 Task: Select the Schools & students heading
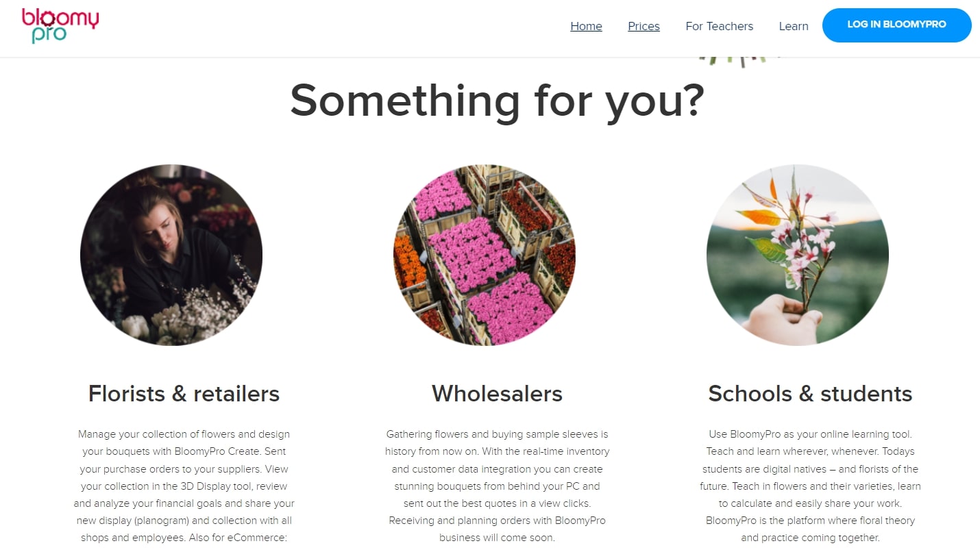click(x=810, y=394)
